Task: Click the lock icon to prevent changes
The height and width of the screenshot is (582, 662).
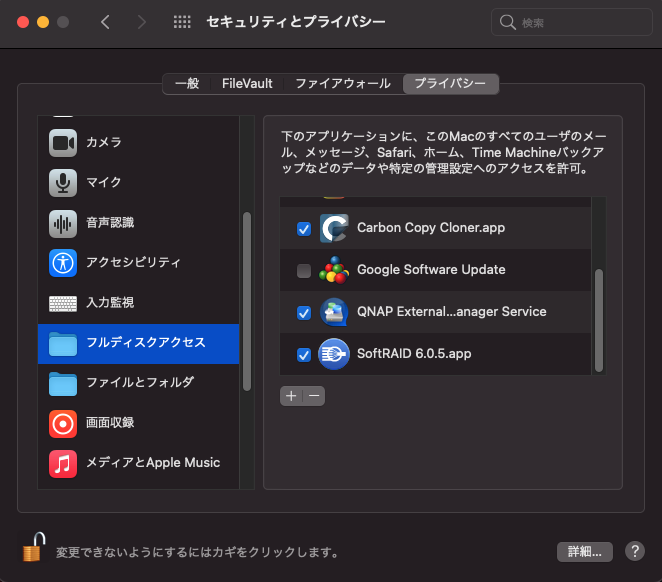Action: (x=34, y=547)
